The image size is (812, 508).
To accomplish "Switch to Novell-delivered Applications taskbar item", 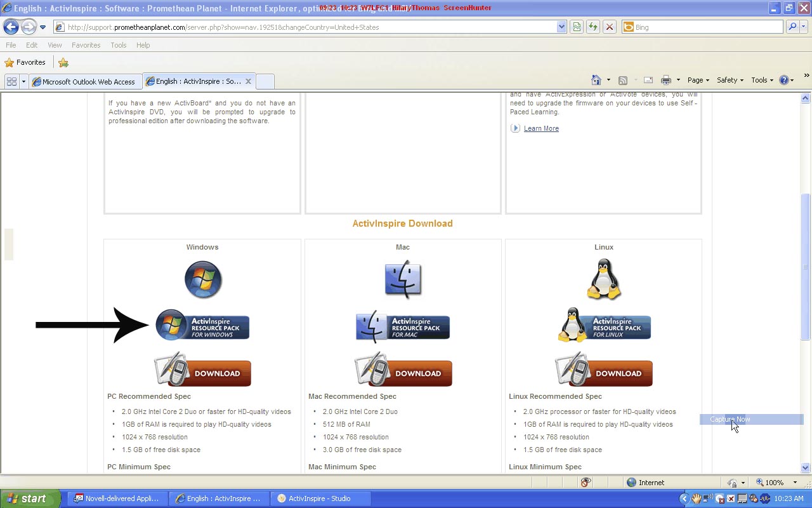I will pyautogui.click(x=117, y=498).
